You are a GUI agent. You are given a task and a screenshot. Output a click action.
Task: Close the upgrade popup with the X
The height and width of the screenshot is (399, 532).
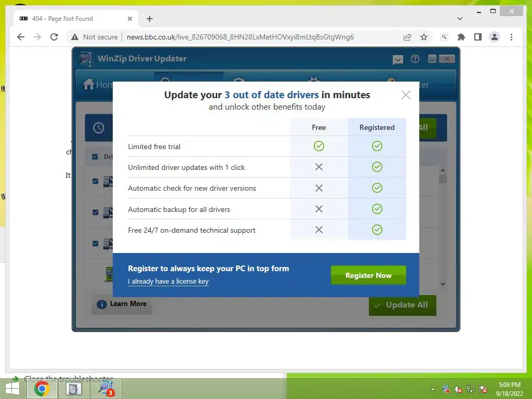(406, 95)
